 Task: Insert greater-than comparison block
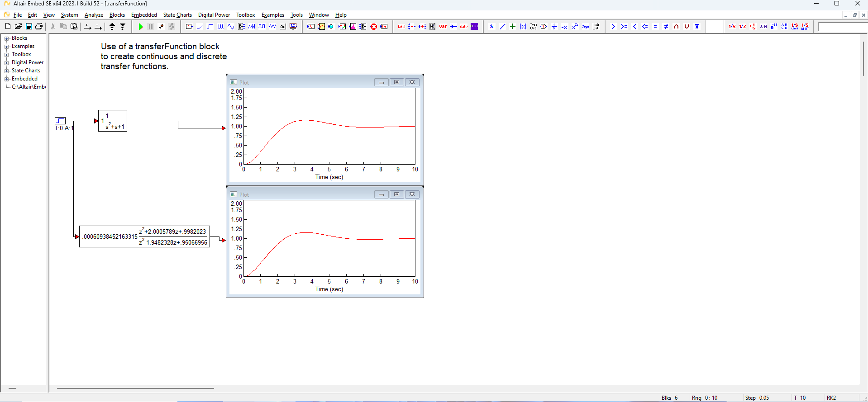[614, 27]
